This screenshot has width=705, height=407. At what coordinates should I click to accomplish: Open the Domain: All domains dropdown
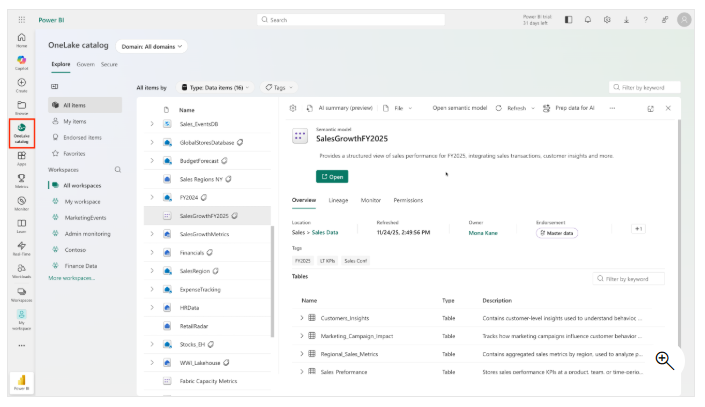click(152, 46)
